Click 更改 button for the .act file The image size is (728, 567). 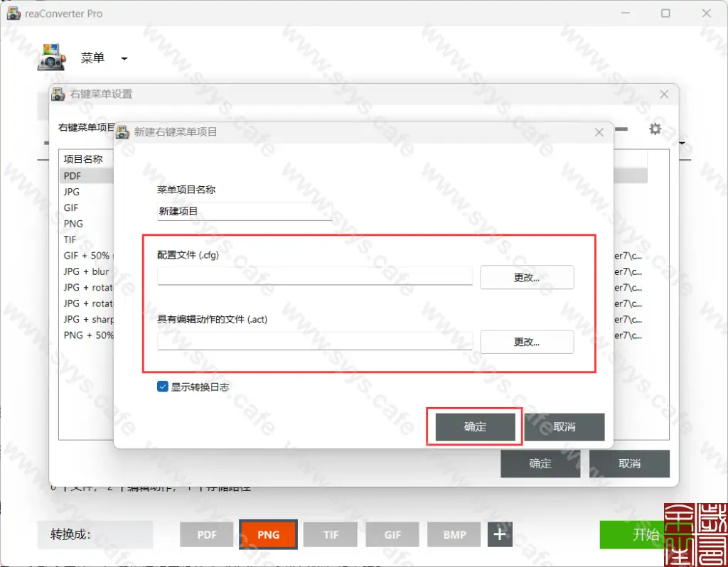[527, 342]
